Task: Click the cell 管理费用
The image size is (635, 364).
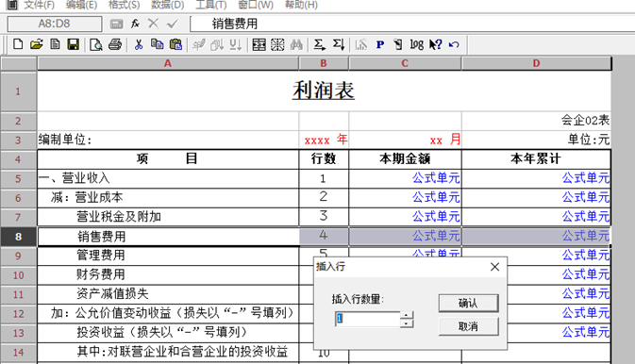Action: pos(168,256)
